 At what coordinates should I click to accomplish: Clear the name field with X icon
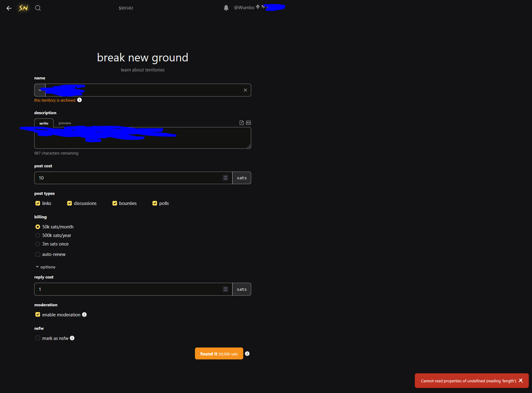[245, 90]
